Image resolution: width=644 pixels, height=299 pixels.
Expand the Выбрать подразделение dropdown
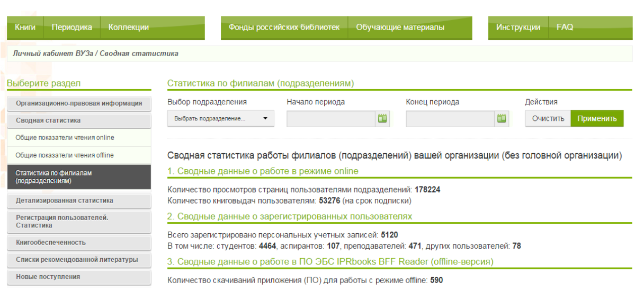221,119
